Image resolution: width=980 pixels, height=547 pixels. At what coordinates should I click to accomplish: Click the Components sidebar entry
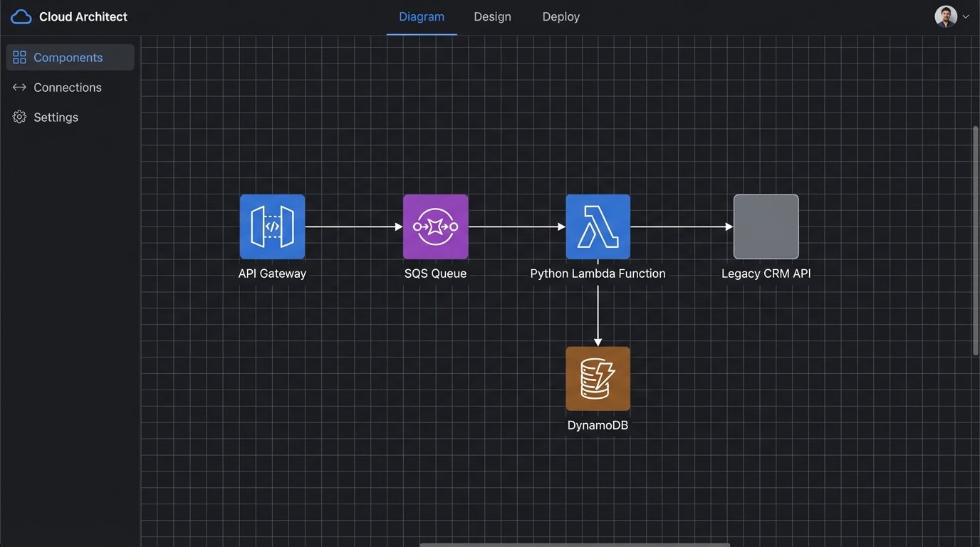coord(68,57)
